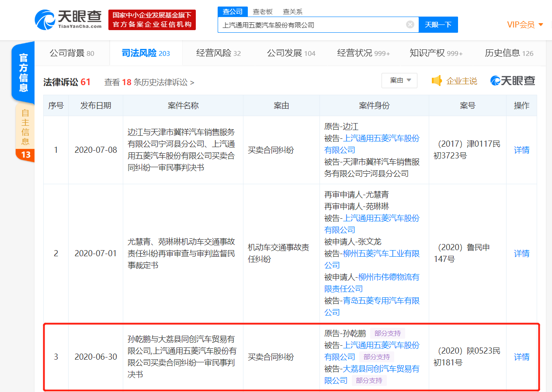Click the date 2020-07-01
The height and width of the screenshot is (392, 552).
click(x=96, y=253)
